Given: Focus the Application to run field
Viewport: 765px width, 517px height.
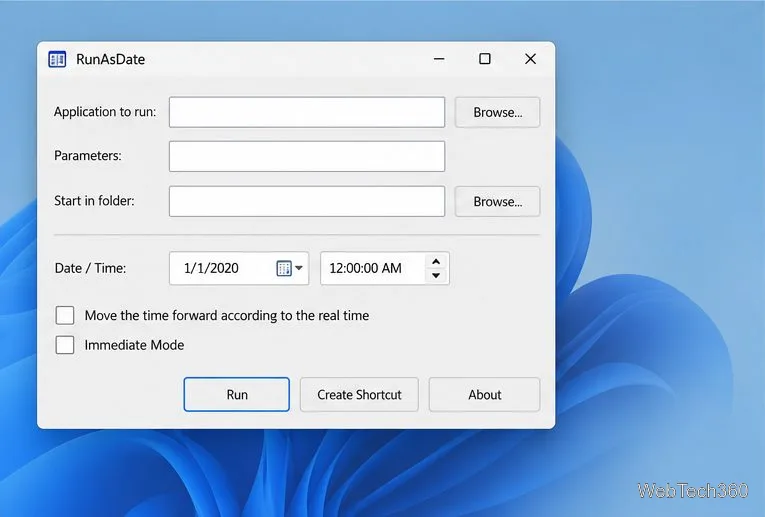Looking at the screenshot, I should coord(307,112).
